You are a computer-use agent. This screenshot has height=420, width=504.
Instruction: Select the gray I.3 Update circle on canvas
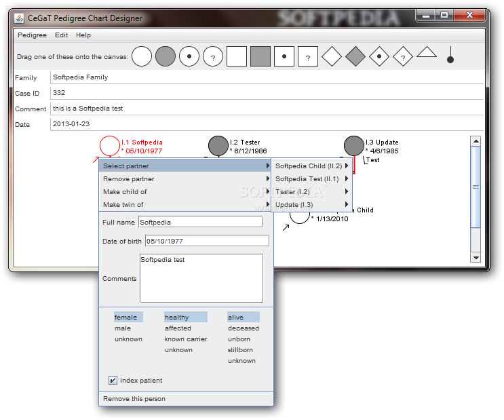tap(354, 146)
